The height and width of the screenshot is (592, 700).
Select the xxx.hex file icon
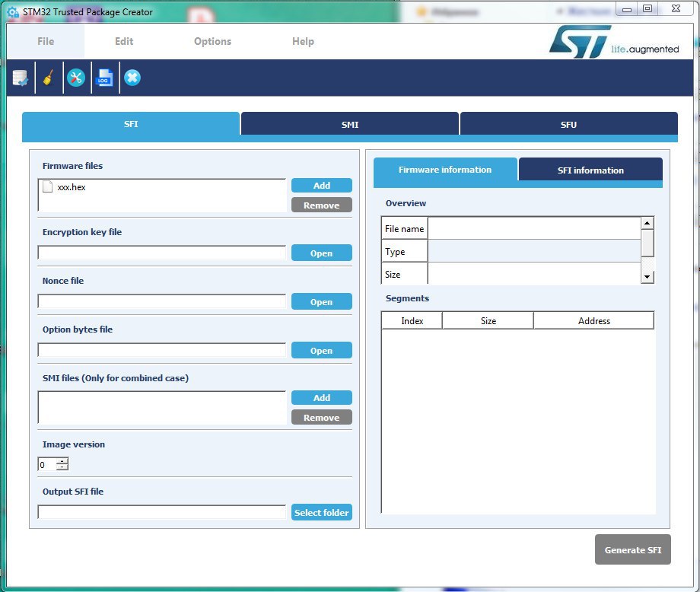[47, 186]
